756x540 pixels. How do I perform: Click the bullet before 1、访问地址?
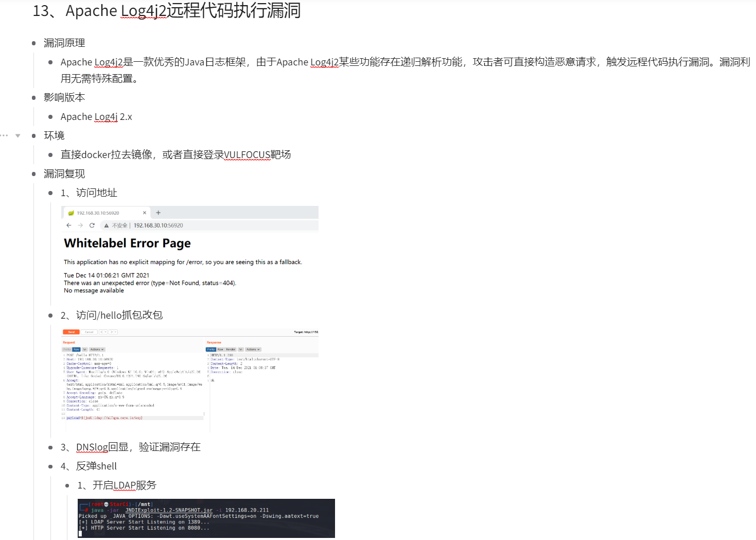(50, 193)
